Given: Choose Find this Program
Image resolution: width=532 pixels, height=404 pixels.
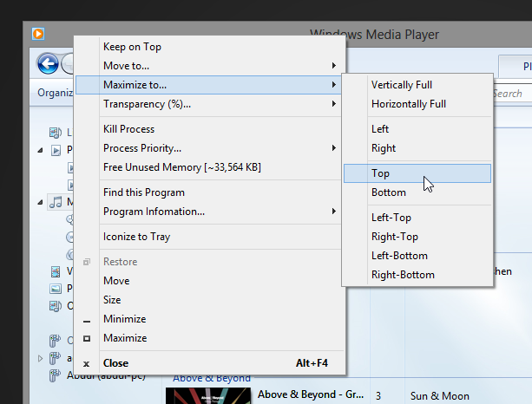Looking at the screenshot, I should tap(210, 192).
